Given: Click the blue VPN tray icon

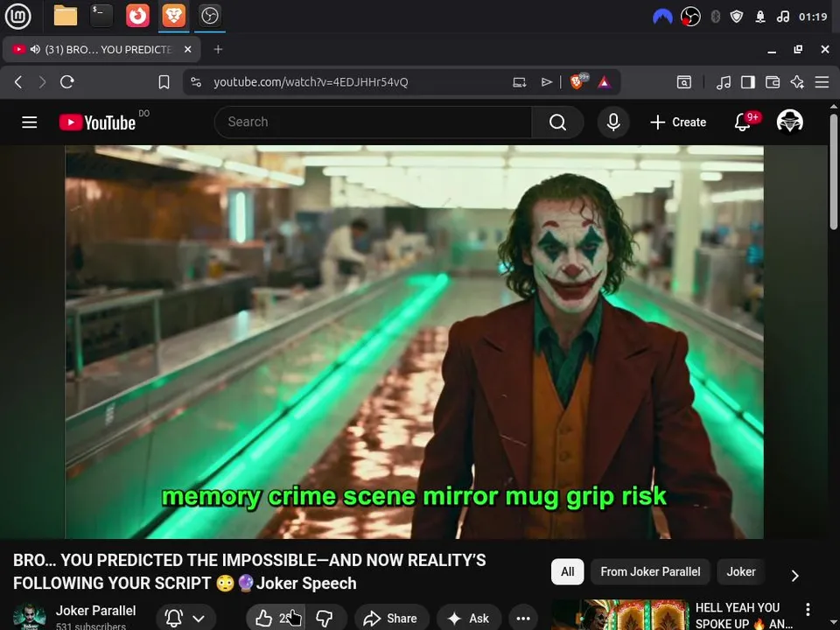Looking at the screenshot, I should tap(662, 17).
